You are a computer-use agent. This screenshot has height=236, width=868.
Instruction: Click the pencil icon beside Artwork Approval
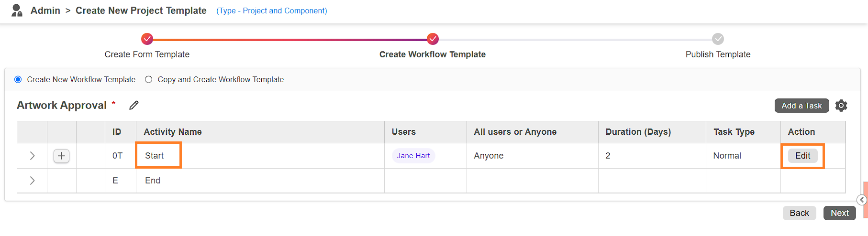pos(134,105)
